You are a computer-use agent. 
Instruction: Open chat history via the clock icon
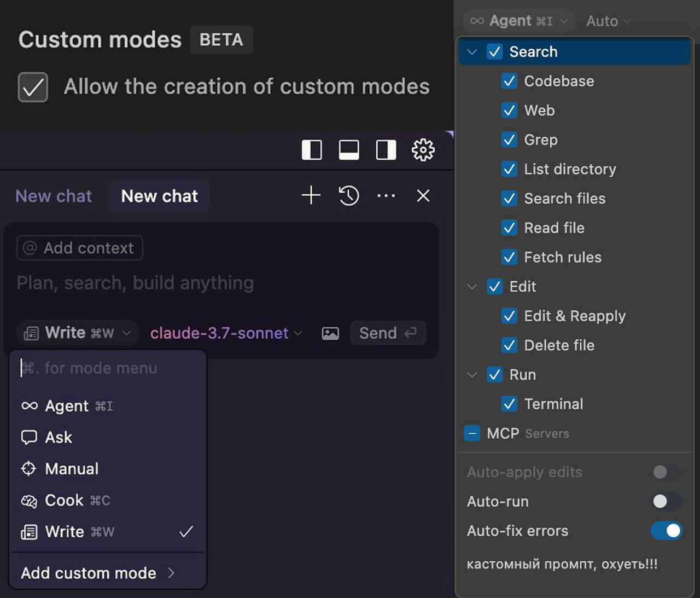click(348, 195)
